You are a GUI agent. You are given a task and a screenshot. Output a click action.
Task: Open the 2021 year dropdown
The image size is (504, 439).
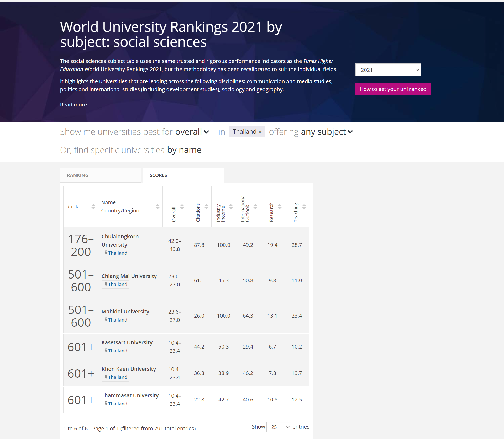[x=388, y=70]
